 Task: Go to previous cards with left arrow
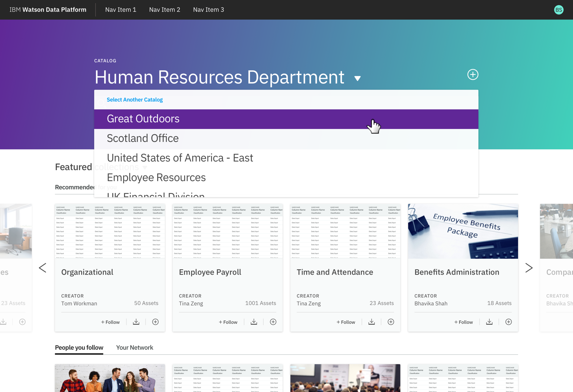(42, 268)
